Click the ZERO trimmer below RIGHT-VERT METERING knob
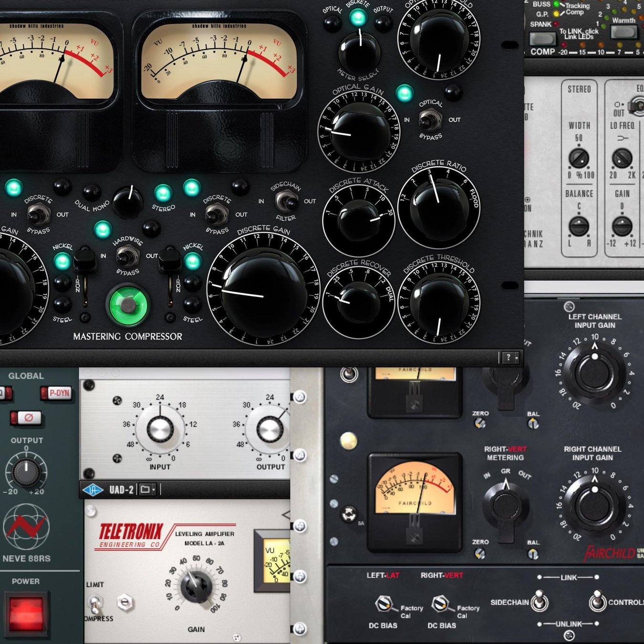Screen dimensions: 644x644 [x=479, y=553]
